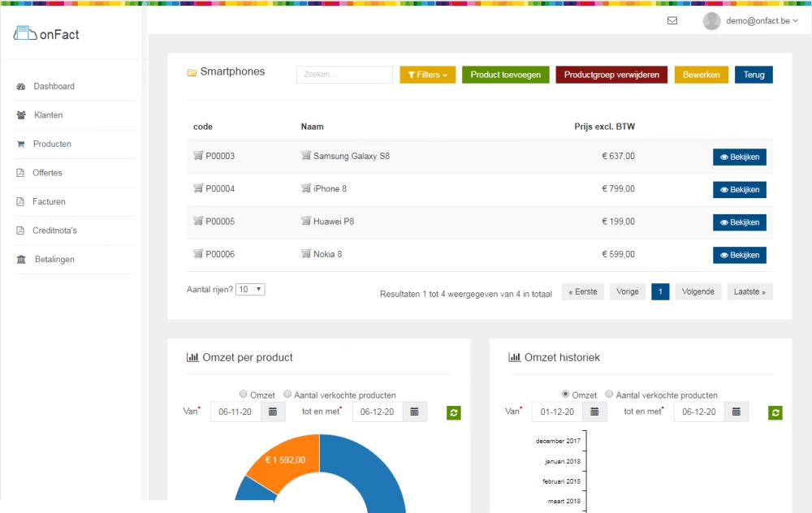Click calendar icon next to 06-11-20 date

[x=272, y=412]
